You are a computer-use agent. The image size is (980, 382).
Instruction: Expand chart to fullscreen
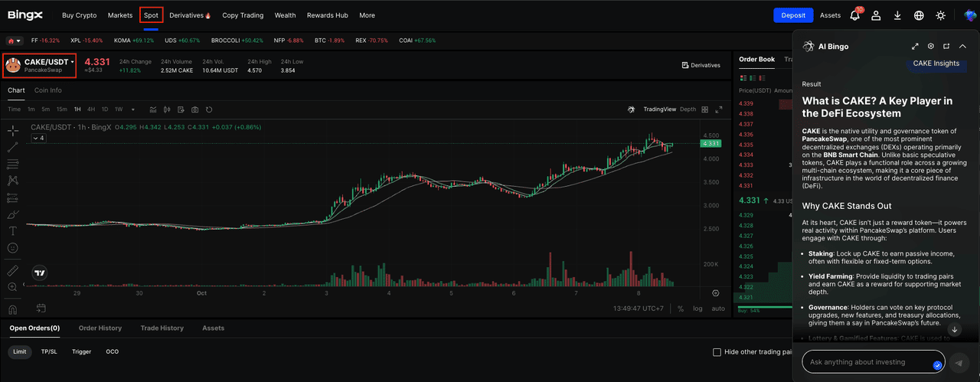coord(719,109)
